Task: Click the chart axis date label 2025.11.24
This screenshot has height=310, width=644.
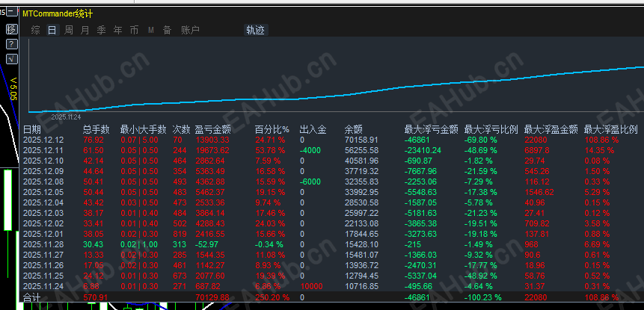Action: point(67,117)
